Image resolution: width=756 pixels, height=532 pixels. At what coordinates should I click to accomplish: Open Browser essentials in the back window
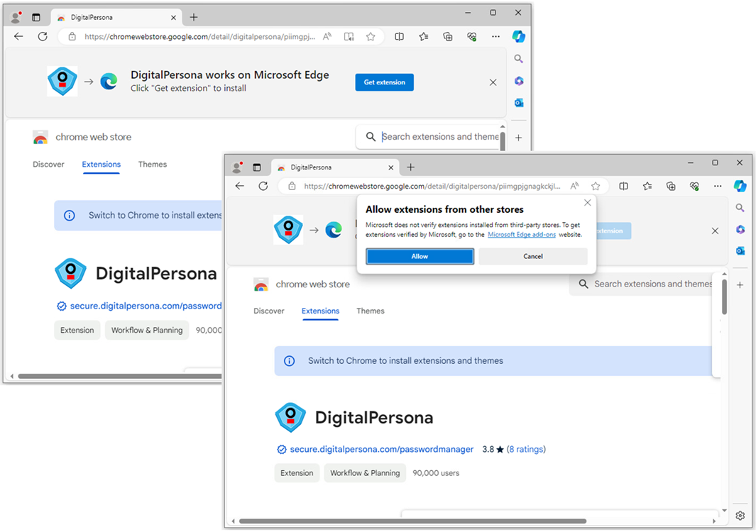point(472,36)
